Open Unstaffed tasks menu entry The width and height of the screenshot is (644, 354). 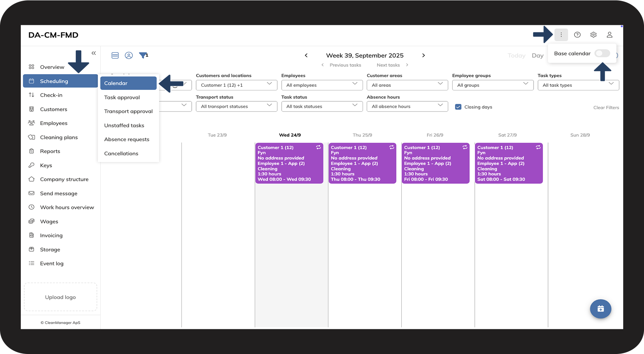[124, 125]
